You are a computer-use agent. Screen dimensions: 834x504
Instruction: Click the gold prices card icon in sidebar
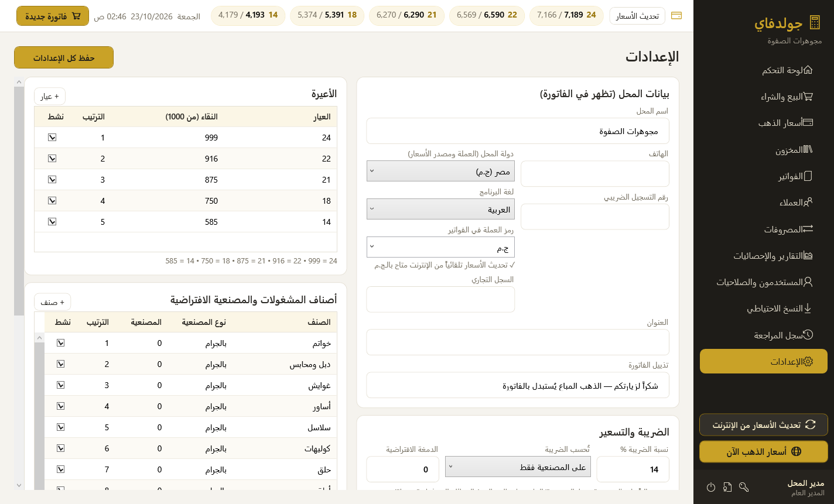(x=808, y=123)
